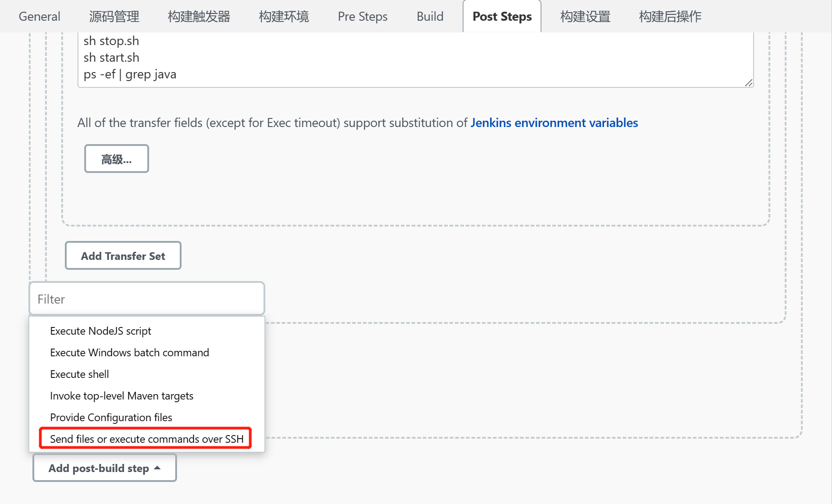Click the Add Transfer Set button

123,255
